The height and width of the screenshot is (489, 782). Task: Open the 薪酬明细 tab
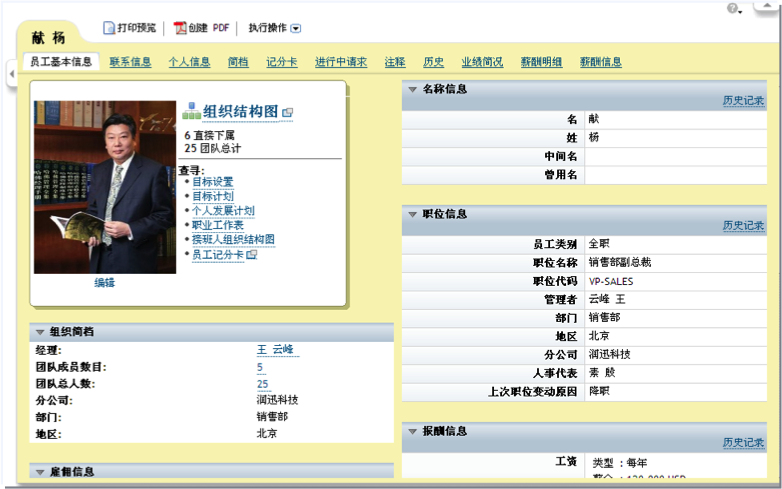(541, 62)
